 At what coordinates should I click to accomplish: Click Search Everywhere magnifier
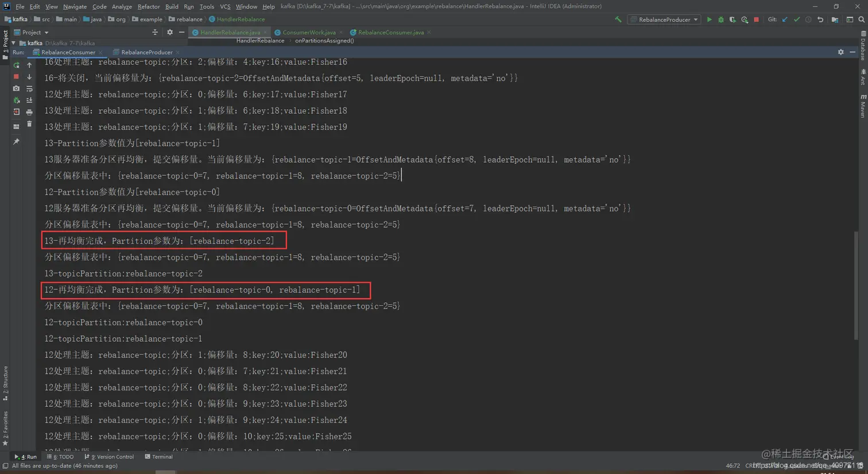pos(862,20)
